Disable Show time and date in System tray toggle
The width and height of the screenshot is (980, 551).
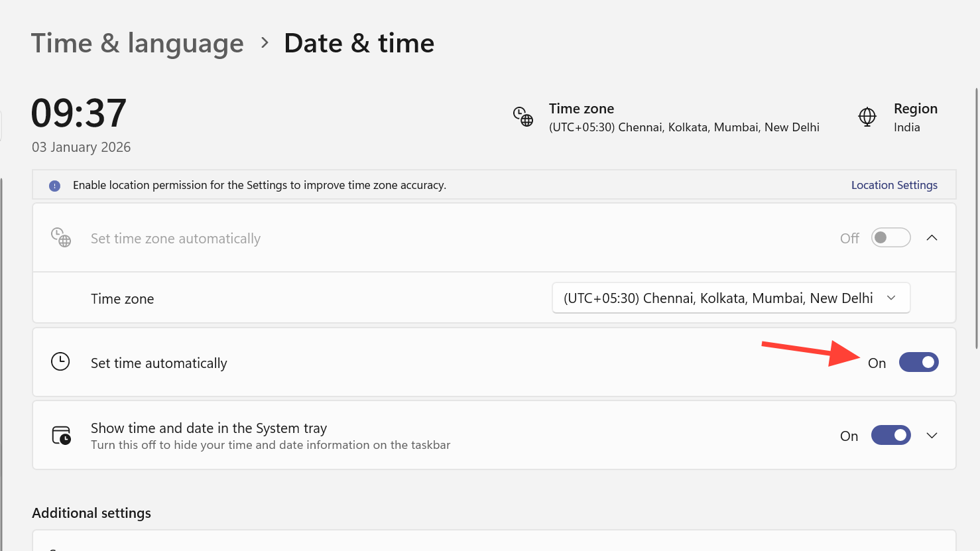pos(890,435)
